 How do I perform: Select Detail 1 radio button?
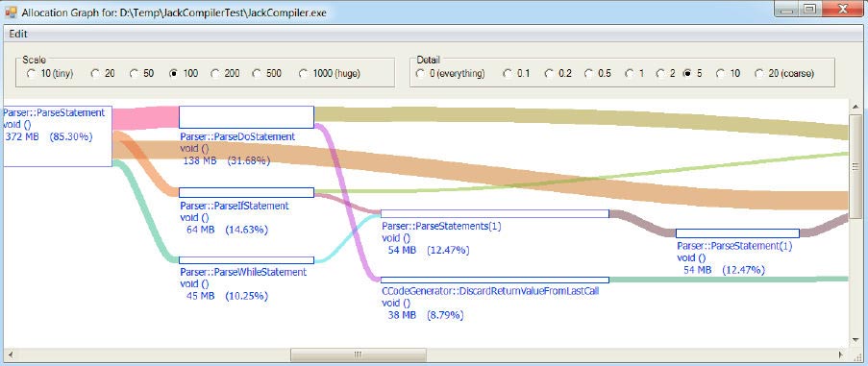pos(630,74)
